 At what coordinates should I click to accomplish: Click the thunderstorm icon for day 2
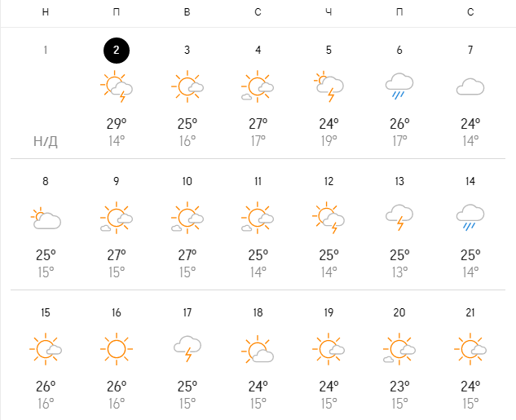coord(117,86)
